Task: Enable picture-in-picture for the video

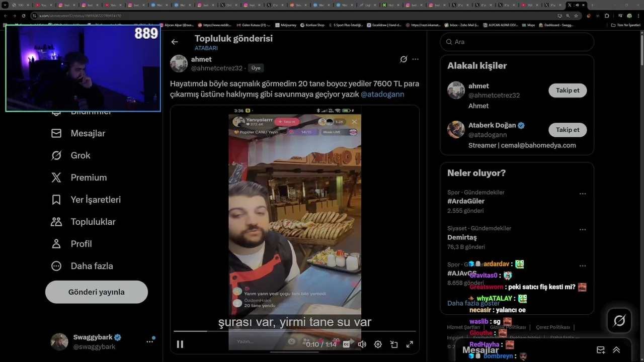Action: pos(394,344)
